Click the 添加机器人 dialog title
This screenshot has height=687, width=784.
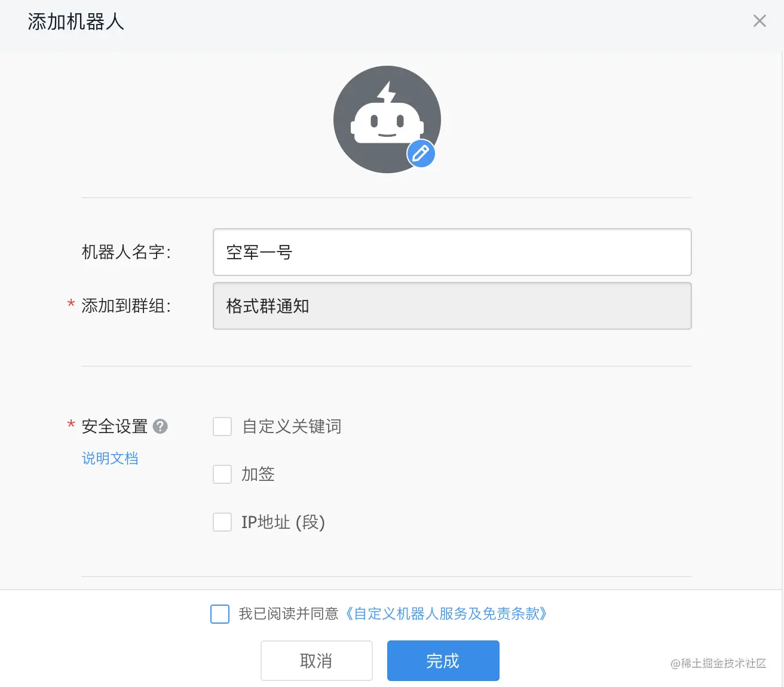[x=76, y=22]
